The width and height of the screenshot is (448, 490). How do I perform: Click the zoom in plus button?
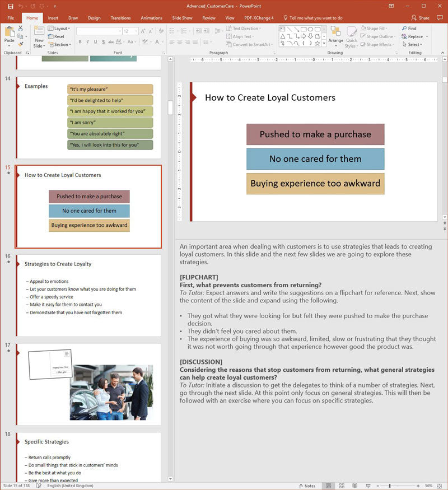pos(418,486)
